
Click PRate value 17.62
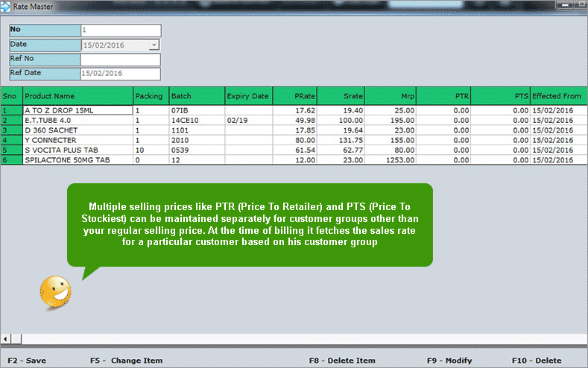point(295,110)
